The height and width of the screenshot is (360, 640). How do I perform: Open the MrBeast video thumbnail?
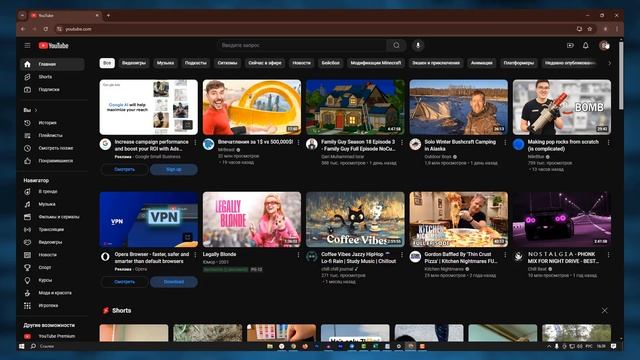pyautogui.click(x=252, y=107)
